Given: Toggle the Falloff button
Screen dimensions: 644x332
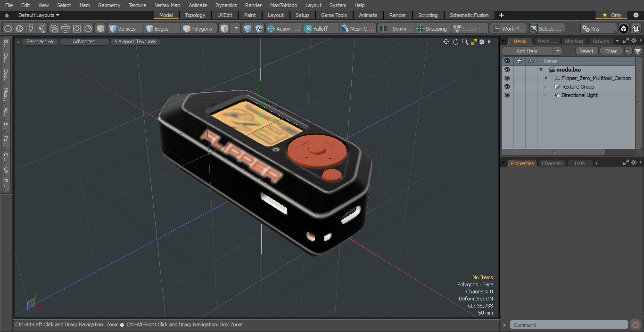Looking at the screenshot, I should (x=321, y=29).
